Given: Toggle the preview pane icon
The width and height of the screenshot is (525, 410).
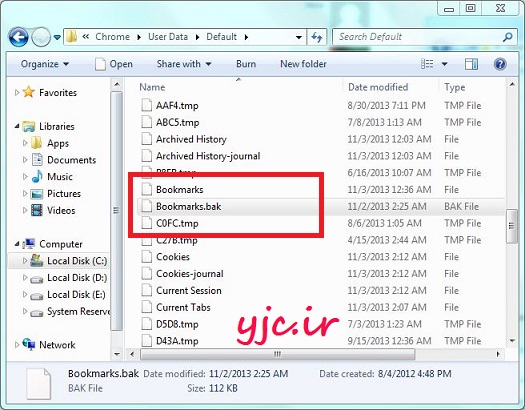Looking at the screenshot, I should pos(471,64).
